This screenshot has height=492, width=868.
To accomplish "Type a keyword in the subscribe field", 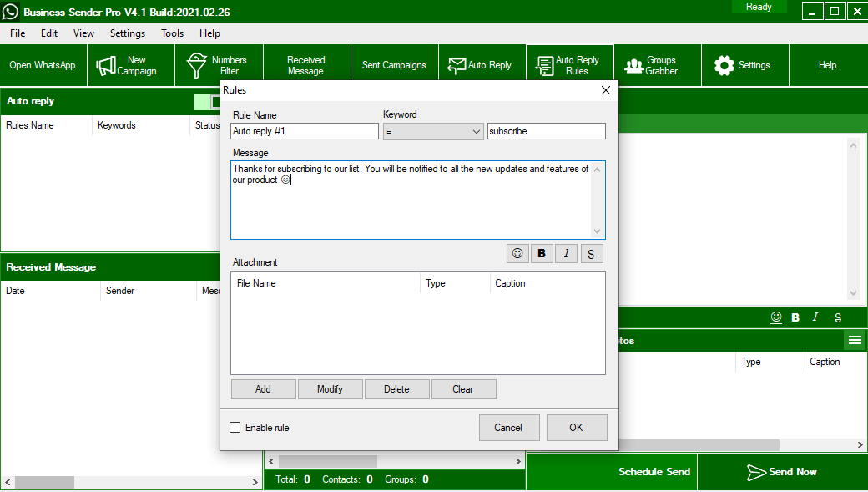I will tap(546, 131).
